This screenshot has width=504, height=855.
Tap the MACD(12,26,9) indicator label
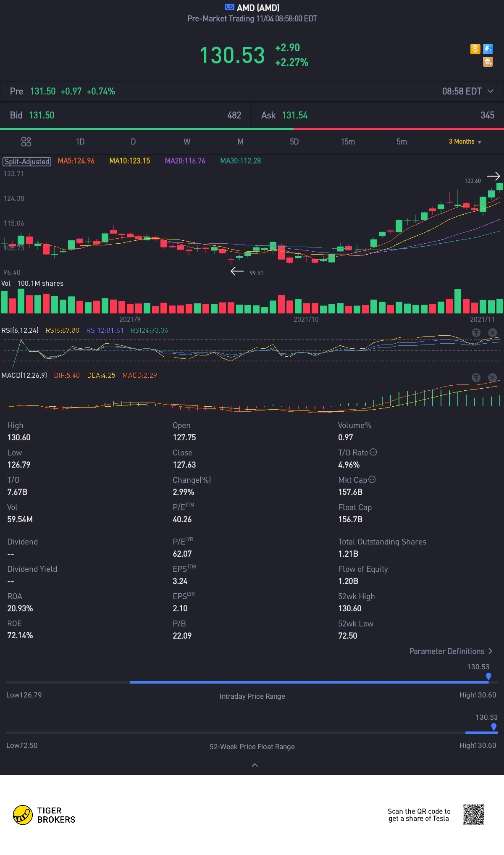pos(24,375)
